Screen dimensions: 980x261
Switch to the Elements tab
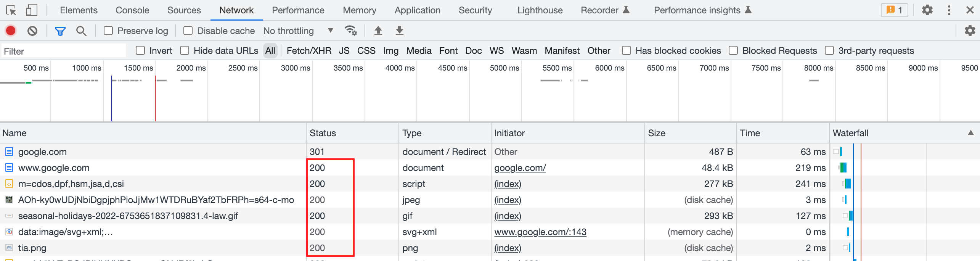tap(79, 10)
